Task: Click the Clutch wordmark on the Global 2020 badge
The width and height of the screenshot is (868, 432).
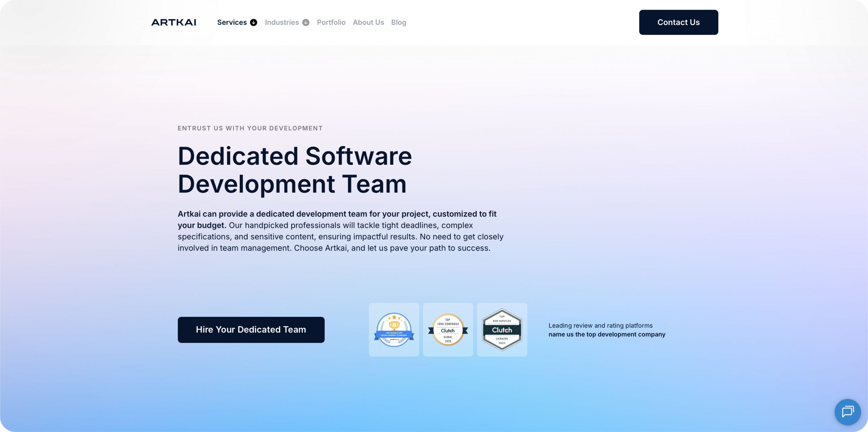Action: [448, 331]
